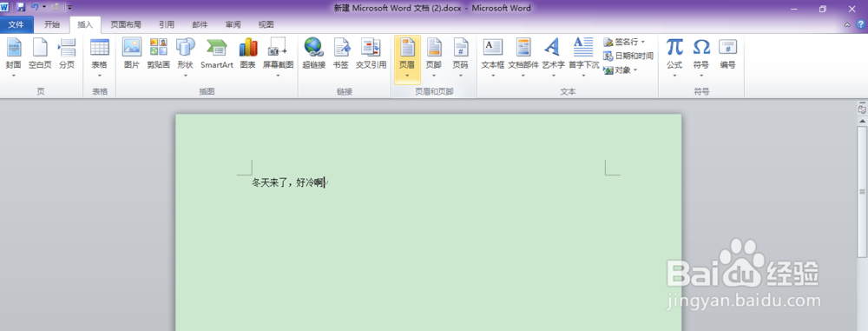Open the Shapes (形状) gallery
Viewport: 868px width, 331px height.
coord(185,57)
